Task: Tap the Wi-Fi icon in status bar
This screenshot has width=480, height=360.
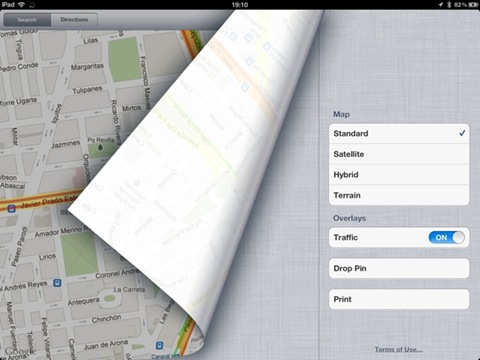Action: point(21,4)
